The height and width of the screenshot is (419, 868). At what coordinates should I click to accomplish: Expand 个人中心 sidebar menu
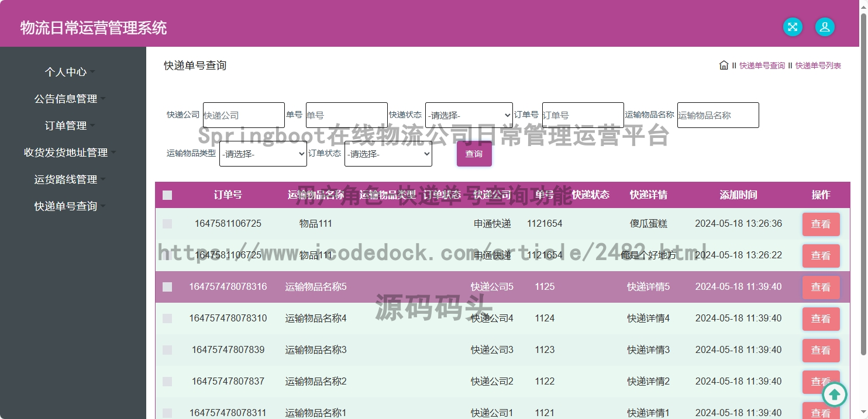[x=70, y=72]
